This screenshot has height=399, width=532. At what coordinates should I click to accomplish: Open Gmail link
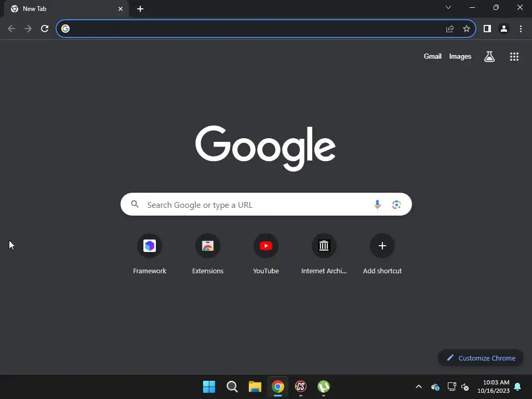[433, 56]
